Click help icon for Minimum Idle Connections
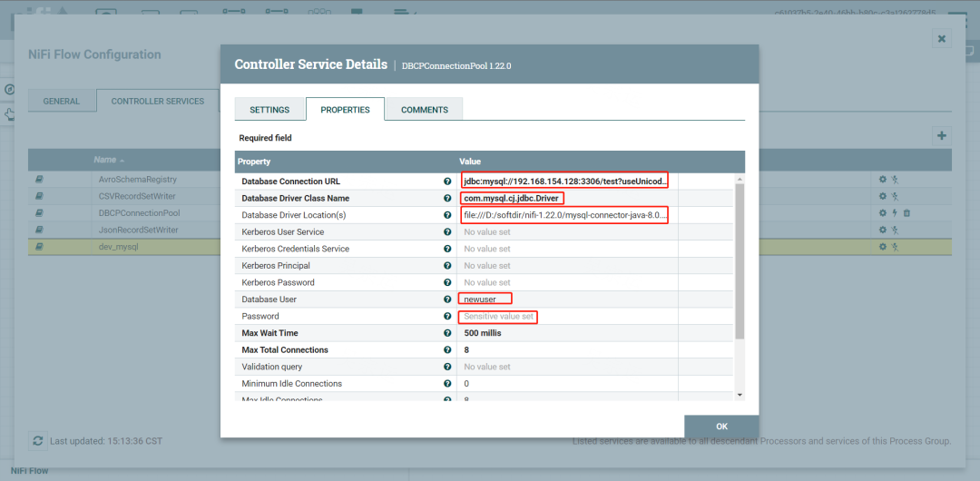The width and height of the screenshot is (980, 481). (x=447, y=384)
